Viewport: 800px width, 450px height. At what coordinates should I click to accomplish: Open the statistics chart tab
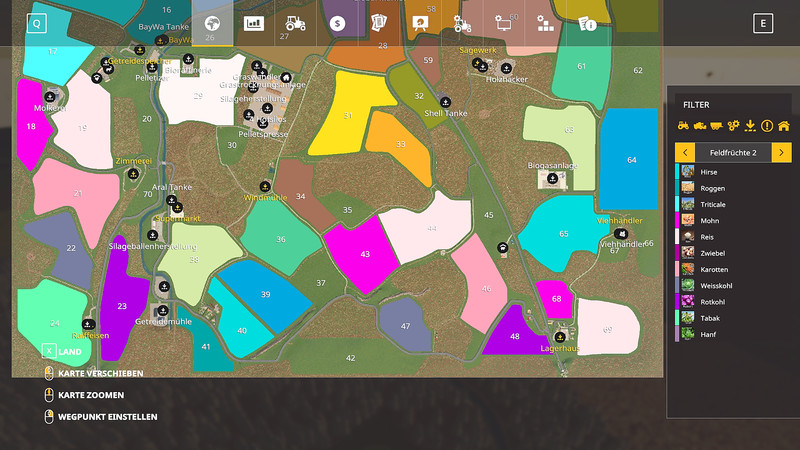point(254,23)
